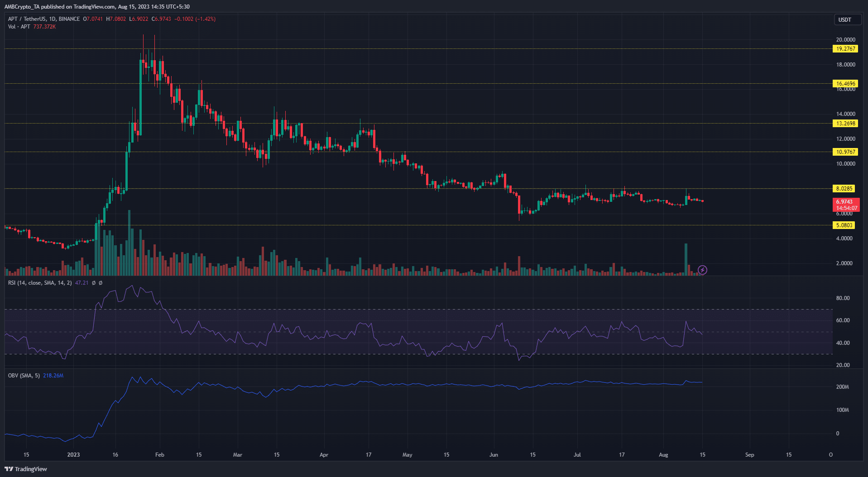Select the RSI indicator legend label

[40, 283]
